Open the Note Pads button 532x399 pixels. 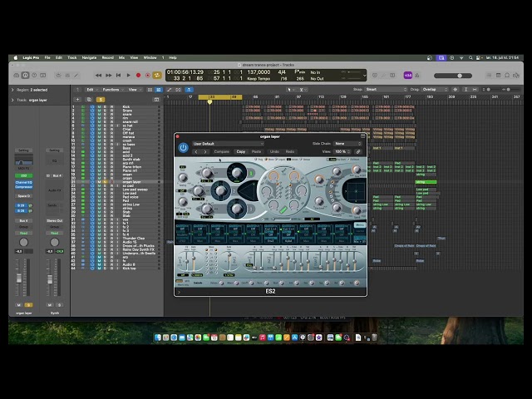click(498, 76)
